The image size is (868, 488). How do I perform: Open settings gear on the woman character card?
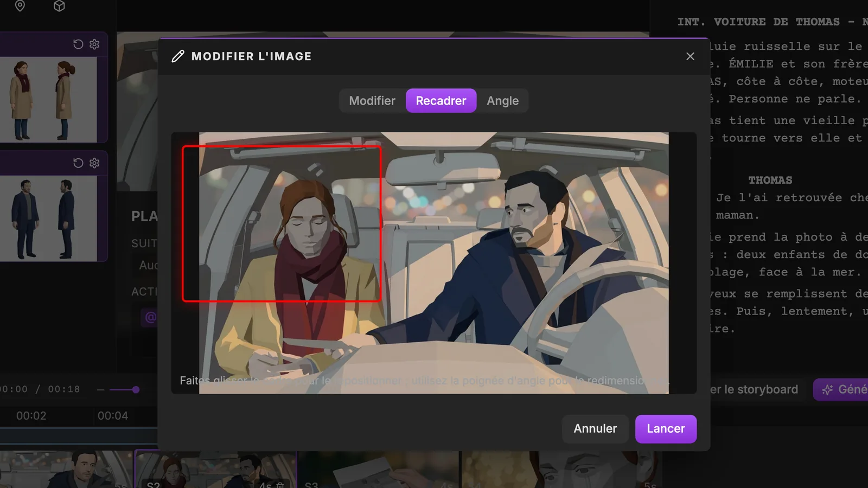pyautogui.click(x=94, y=44)
